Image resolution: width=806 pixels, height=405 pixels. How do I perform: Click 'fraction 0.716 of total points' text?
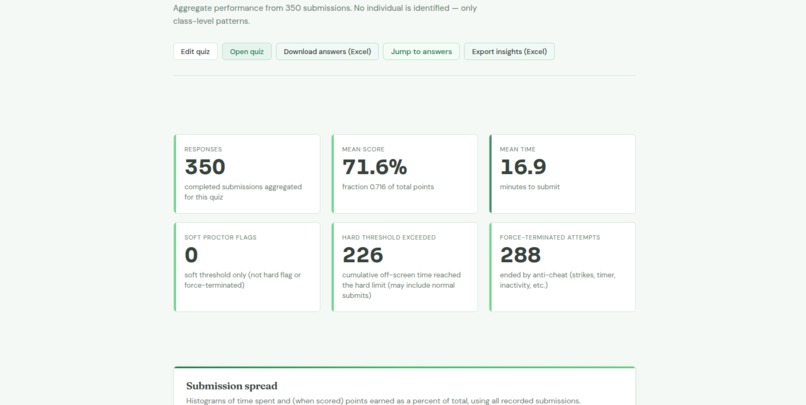[x=388, y=187]
